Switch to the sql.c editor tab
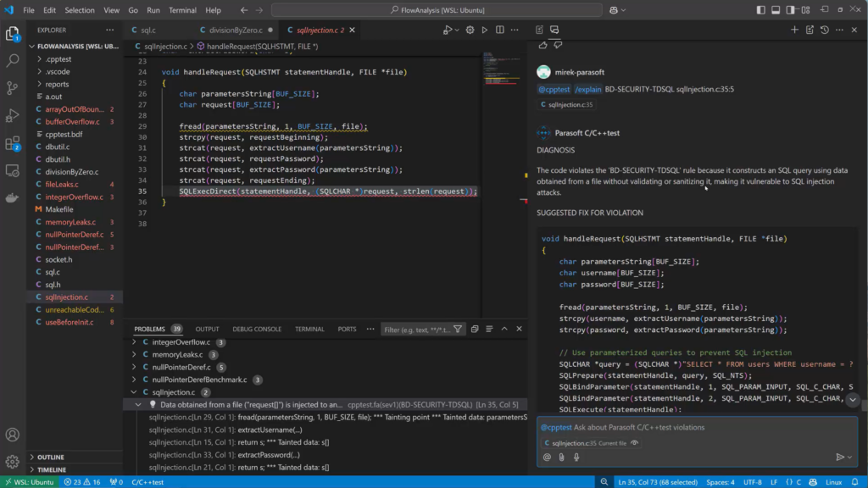868x488 pixels. [147, 30]
